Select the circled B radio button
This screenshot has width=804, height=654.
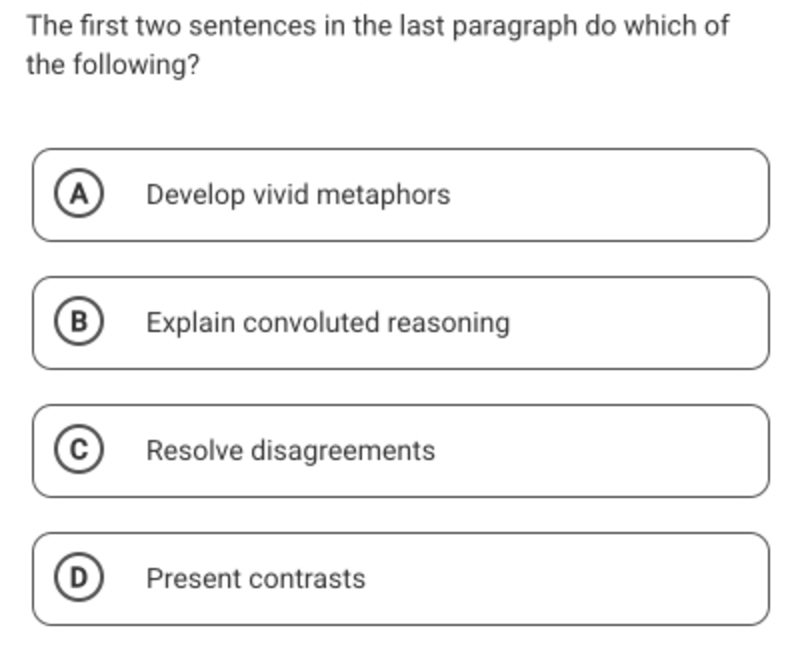tap(79, 322)
